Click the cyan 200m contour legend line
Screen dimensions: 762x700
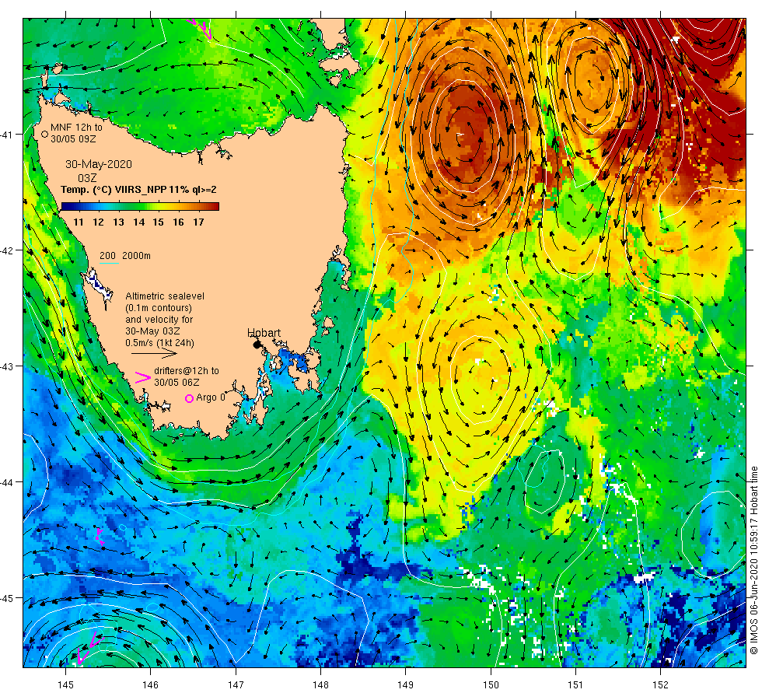[109, 264]
